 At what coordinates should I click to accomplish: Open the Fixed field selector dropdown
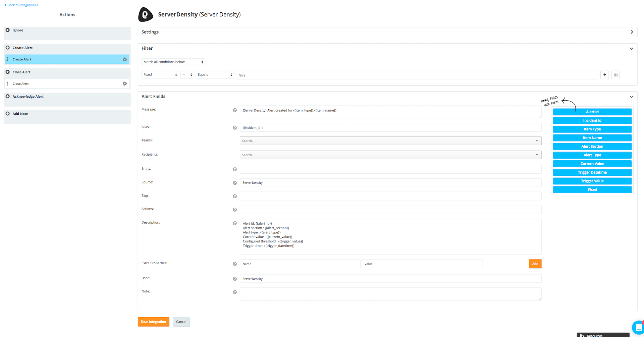160,75
